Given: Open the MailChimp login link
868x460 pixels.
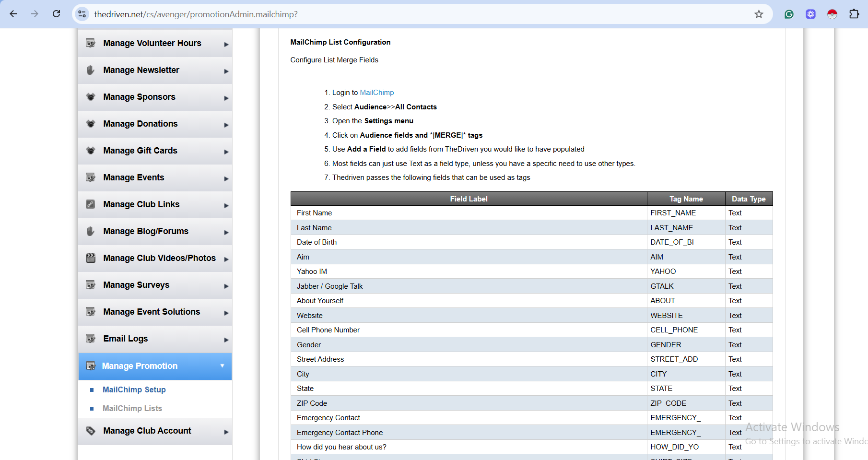Looking at the screenshot, I should (377, 93).
